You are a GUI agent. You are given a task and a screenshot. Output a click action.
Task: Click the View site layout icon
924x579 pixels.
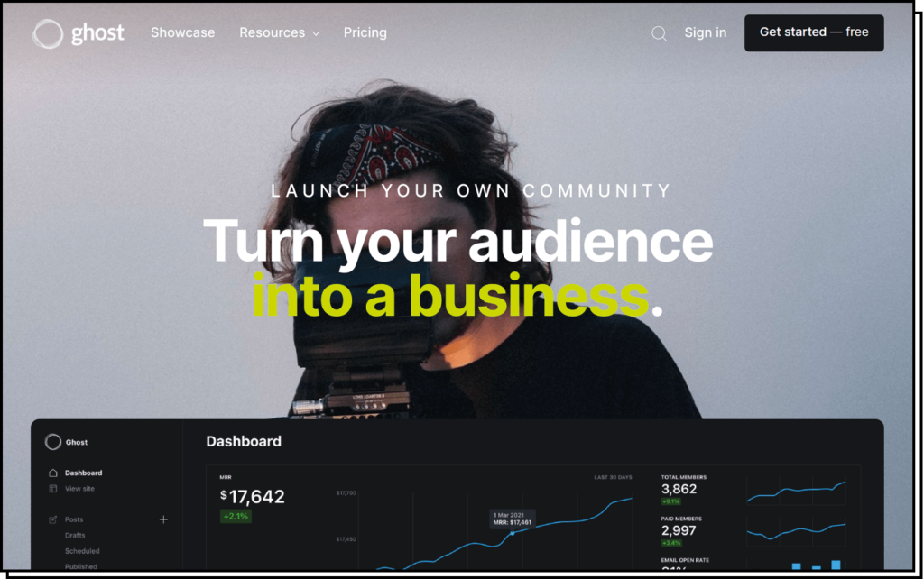click(x=53, y=489)
